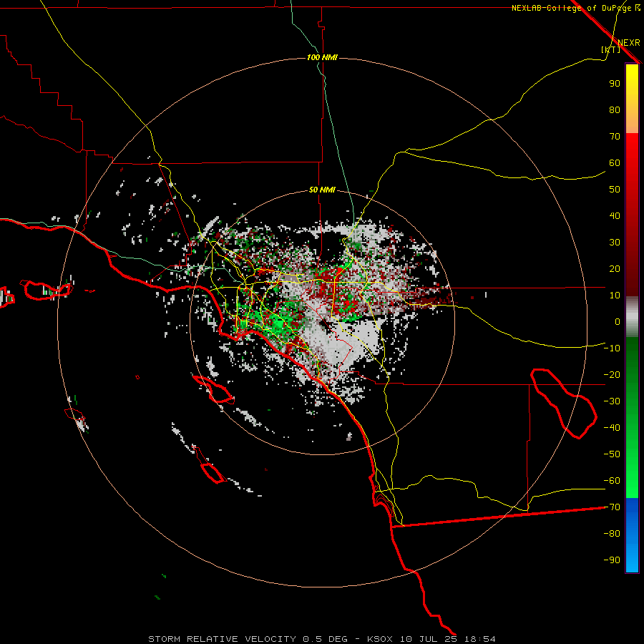The height and width of the screenshot is (644, 644).
Task: Click the positive 80 scale label
Action: point(615,109)
